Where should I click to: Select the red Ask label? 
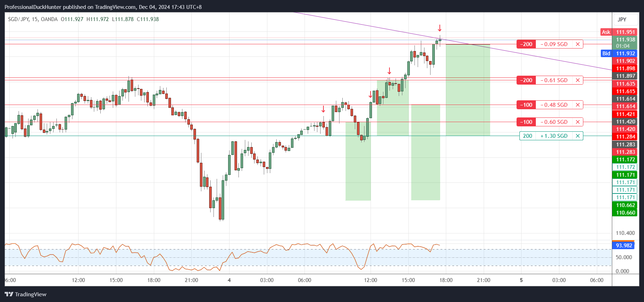tap(606, 32)
